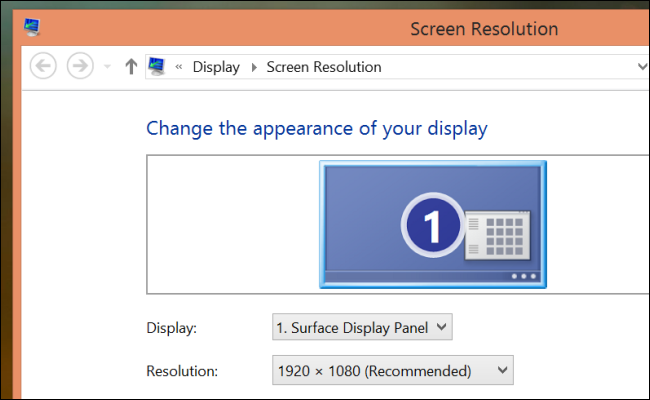This screenshot has height=400, width=650.
Task: Click the address bar display icon
Action: [157, 66]
